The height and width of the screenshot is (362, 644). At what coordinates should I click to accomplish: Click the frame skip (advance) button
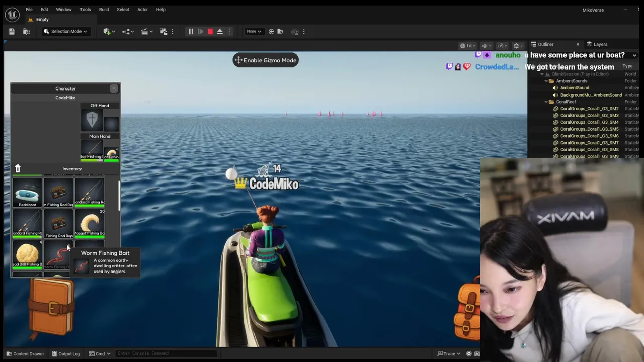[x=200, y=32]
